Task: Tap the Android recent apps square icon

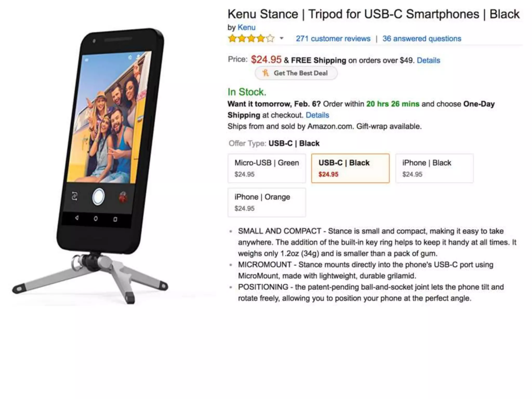Action: (x=115, y=219)
